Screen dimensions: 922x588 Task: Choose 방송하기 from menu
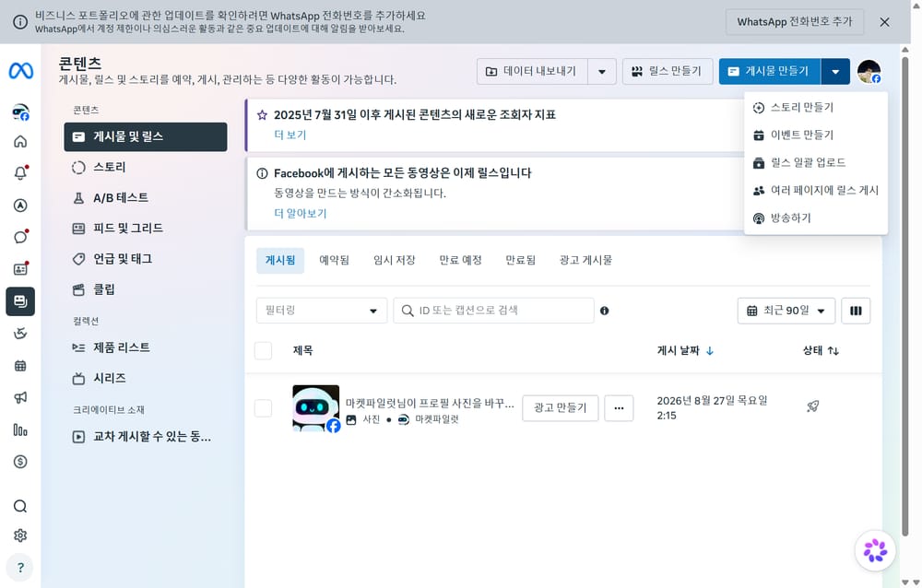[816, 218]
